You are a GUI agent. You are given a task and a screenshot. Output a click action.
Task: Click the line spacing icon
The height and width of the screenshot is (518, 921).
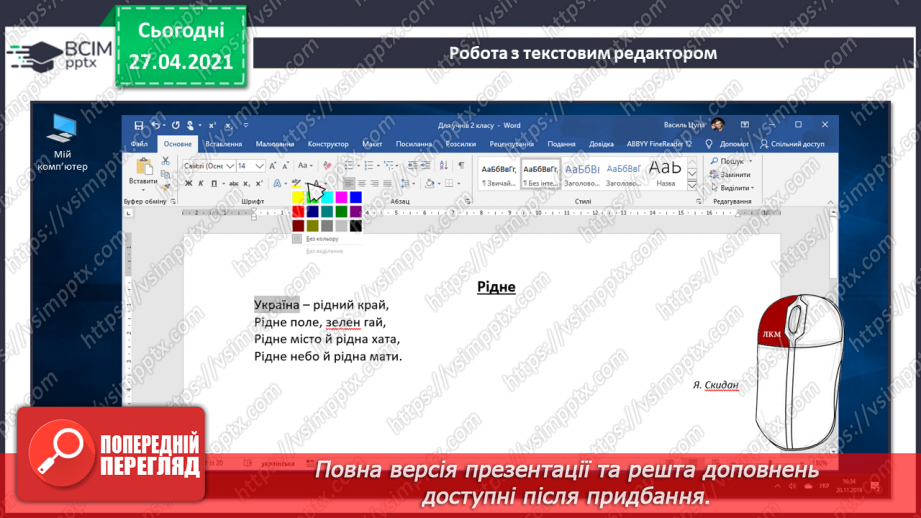point(405,184)
